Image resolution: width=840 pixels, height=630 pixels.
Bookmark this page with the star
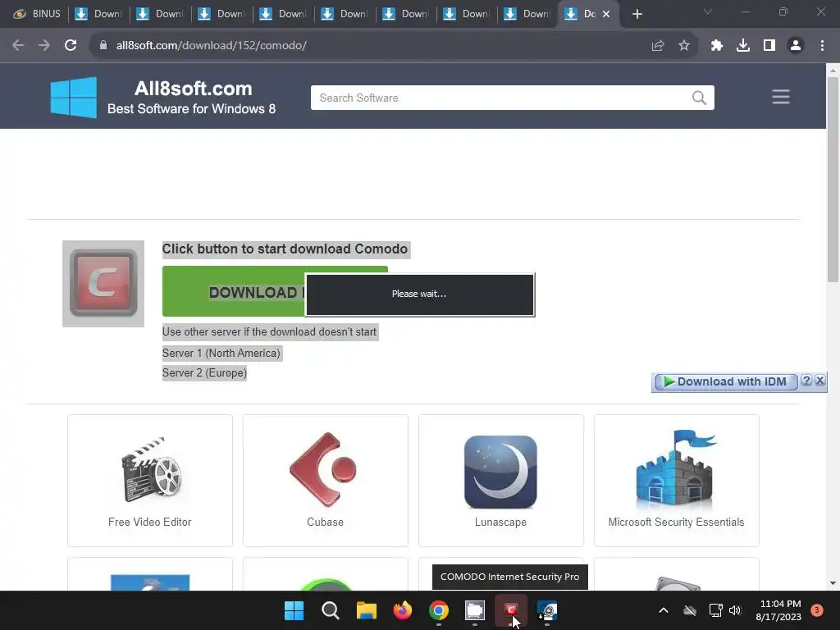tap(683, 46)
